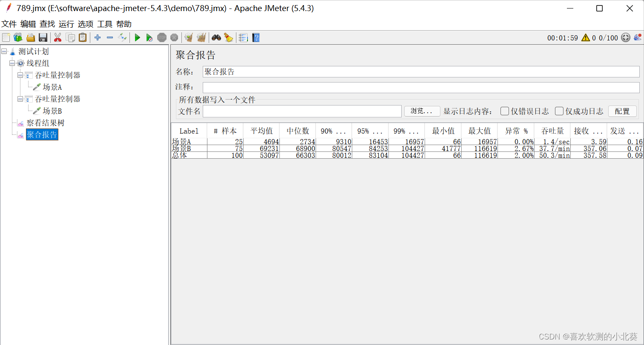Click the Toggle enable/disable icon

122,37
